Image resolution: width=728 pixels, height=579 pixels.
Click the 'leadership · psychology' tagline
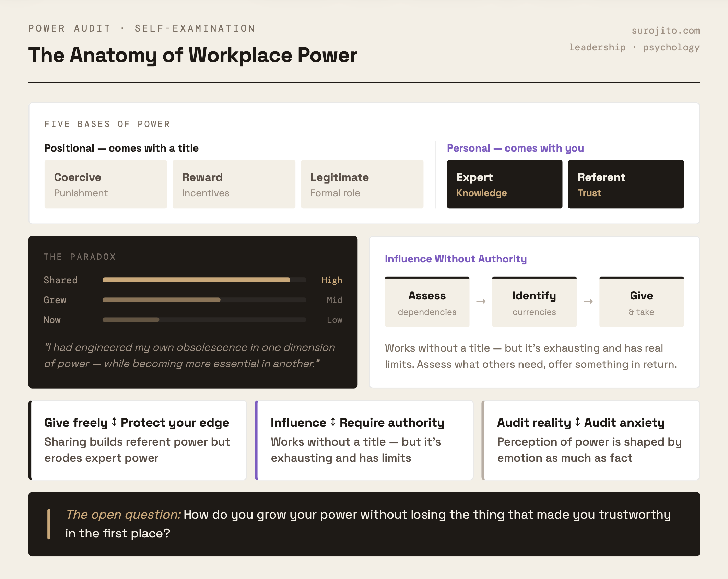(634, 47)
